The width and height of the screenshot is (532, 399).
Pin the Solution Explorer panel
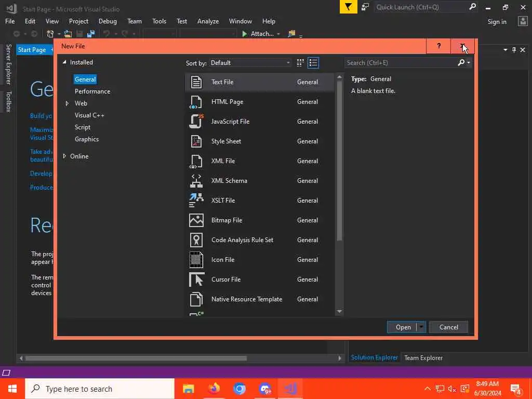coord(514,50)
